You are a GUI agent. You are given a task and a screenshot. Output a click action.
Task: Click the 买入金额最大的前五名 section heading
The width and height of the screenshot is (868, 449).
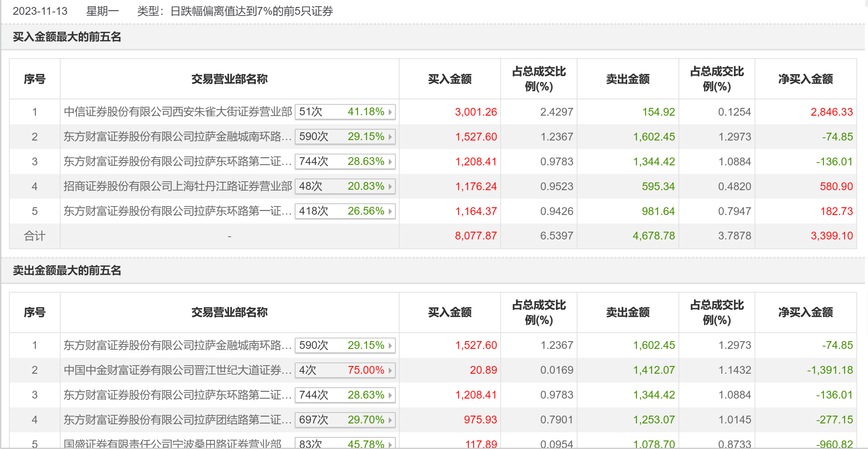tap(67, 37)
